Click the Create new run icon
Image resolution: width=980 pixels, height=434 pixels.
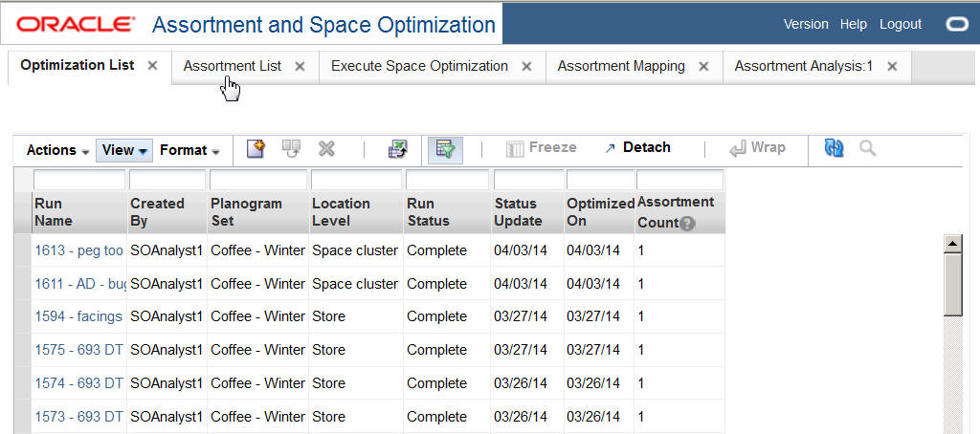(x=255, y=148)
